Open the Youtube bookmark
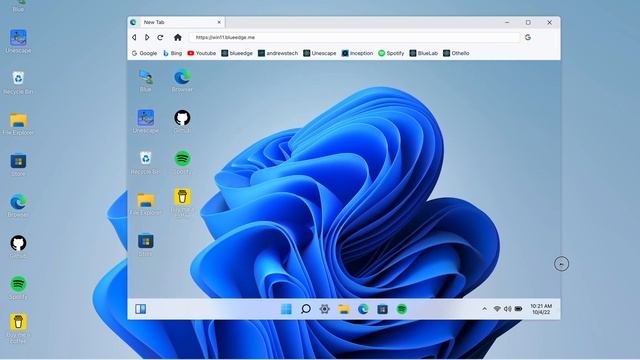The height and width of the screenshot is (360, 640). click(x=202, y=53)
